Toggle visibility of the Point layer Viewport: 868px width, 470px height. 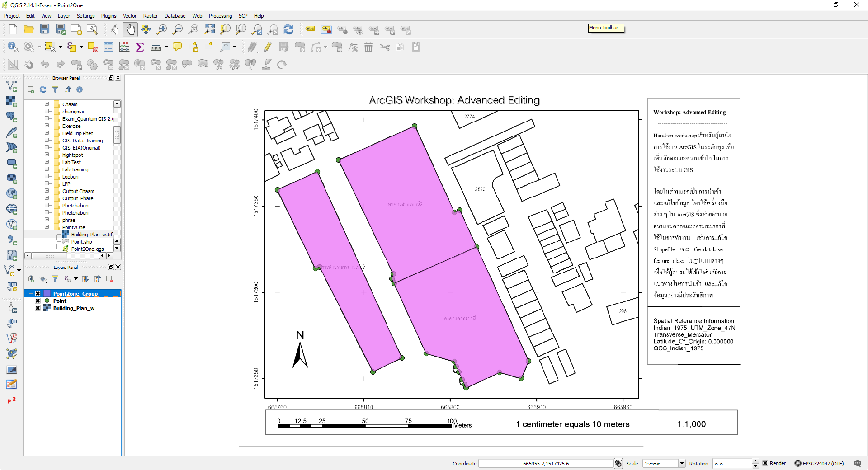pyautogui.click(x=38, y=301)
